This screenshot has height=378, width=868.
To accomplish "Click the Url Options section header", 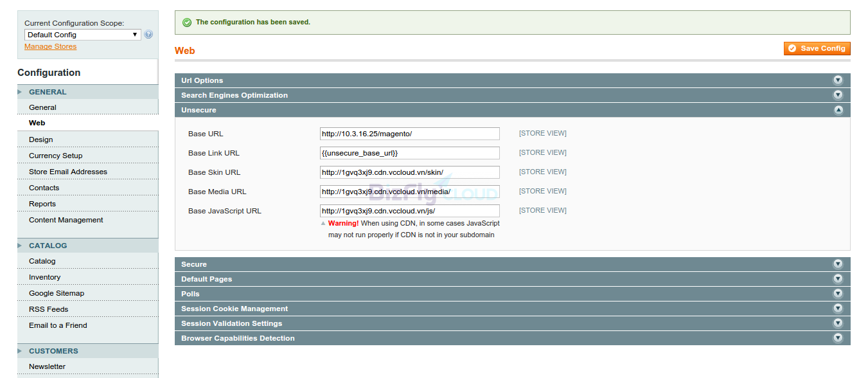I will click(x=512, y=80).
